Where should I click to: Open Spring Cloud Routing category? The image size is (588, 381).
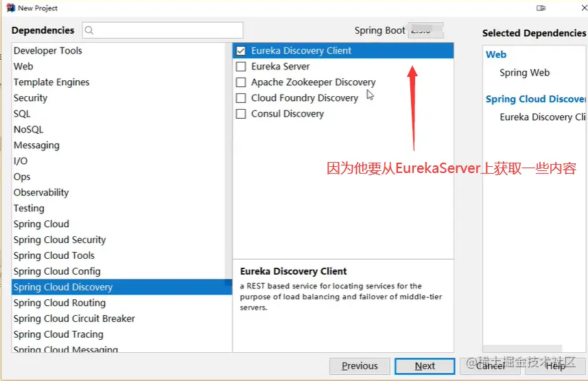(118, 303)
